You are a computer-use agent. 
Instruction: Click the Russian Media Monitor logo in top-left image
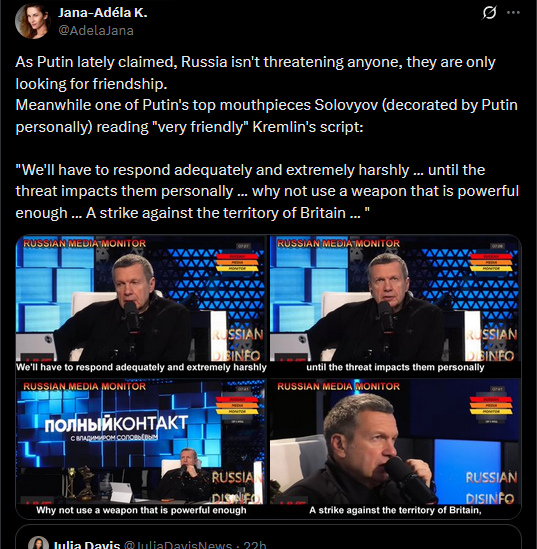(x=237, y=262)
